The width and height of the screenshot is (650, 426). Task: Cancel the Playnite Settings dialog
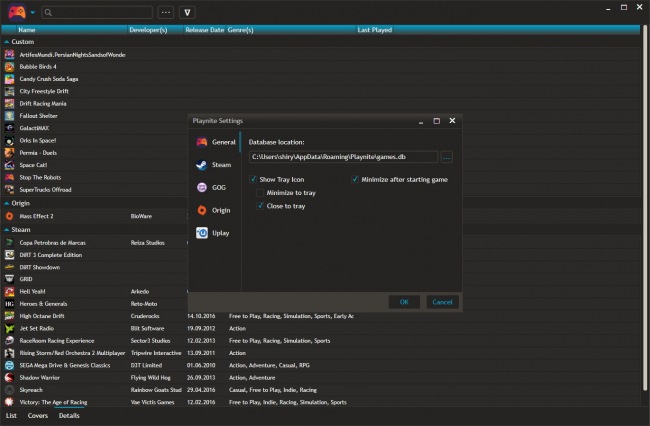pyautogui.click(x=442, y=302)
